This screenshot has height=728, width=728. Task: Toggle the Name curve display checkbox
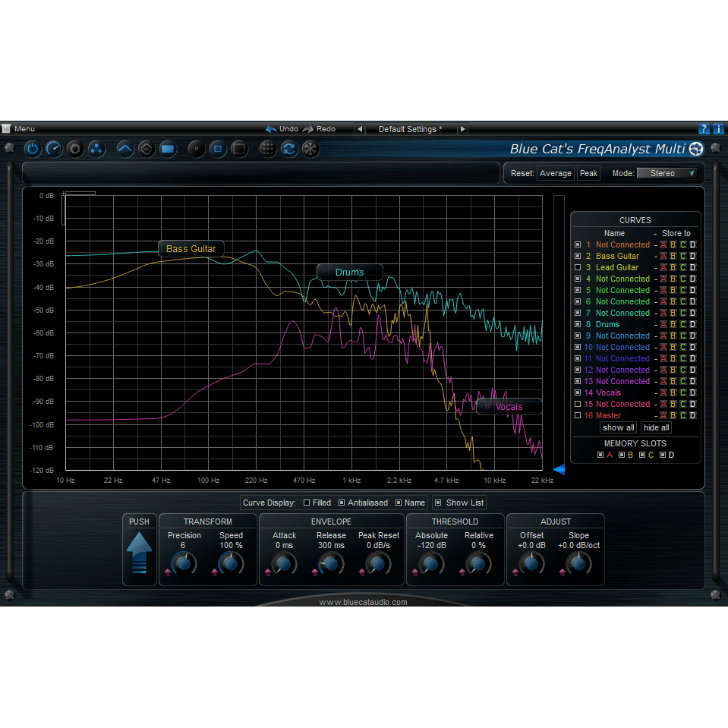tap(399, 503)
